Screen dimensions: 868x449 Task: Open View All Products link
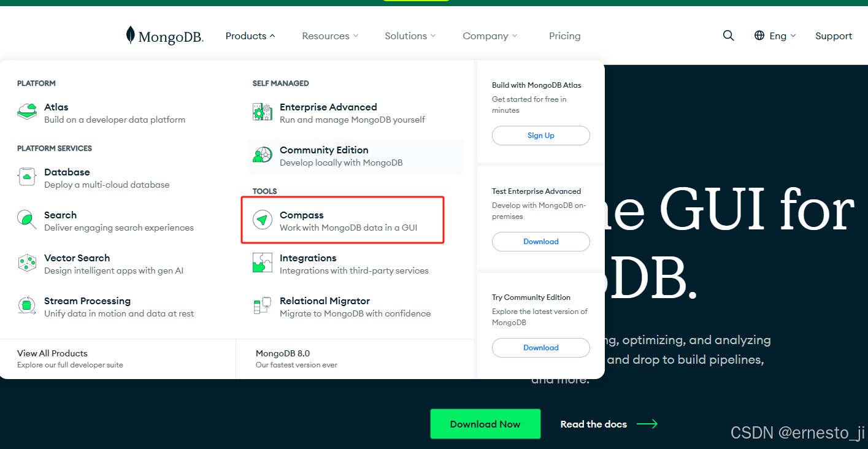pos(52,353)
